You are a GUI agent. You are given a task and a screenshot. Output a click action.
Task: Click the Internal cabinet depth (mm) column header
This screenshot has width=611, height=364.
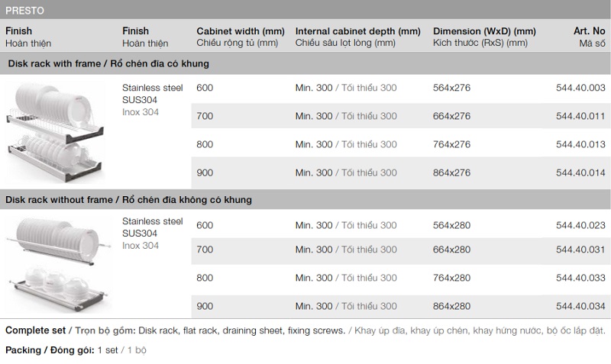coord(357,31)
